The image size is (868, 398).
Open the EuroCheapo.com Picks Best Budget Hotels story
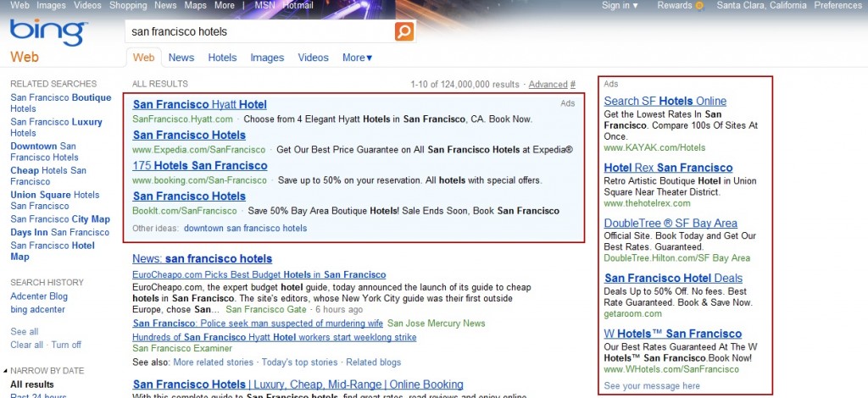click(259, 274)
